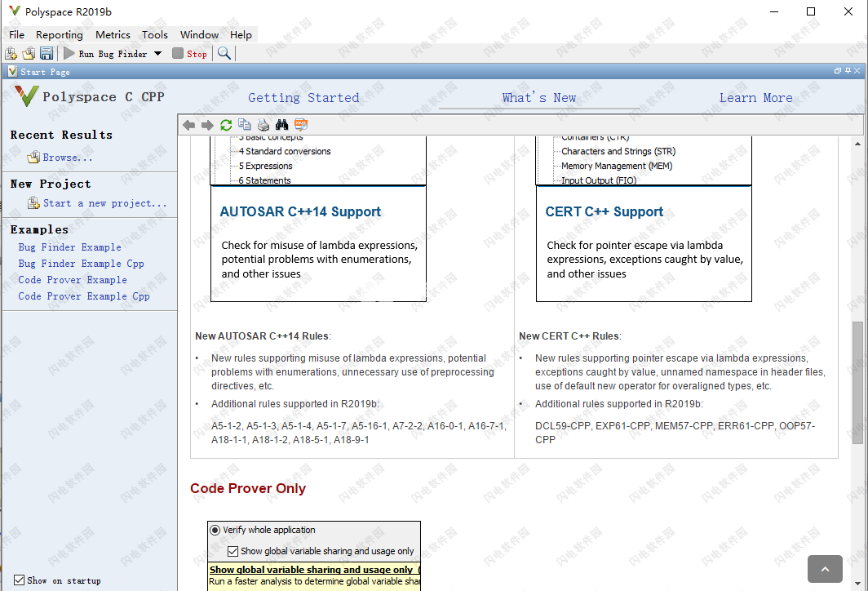Undock the Start Page panel
868x591 pixels.
coord(838,71)
